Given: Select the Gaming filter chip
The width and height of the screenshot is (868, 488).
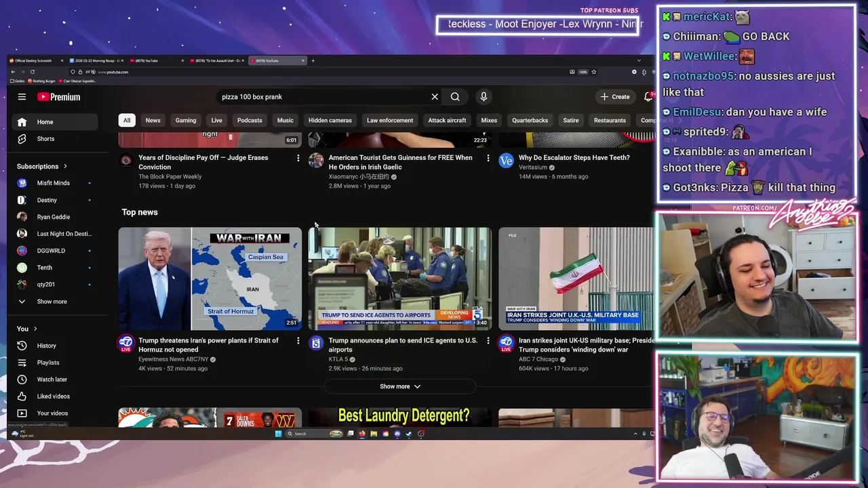Looking at the screenshot, I should 186,121.
